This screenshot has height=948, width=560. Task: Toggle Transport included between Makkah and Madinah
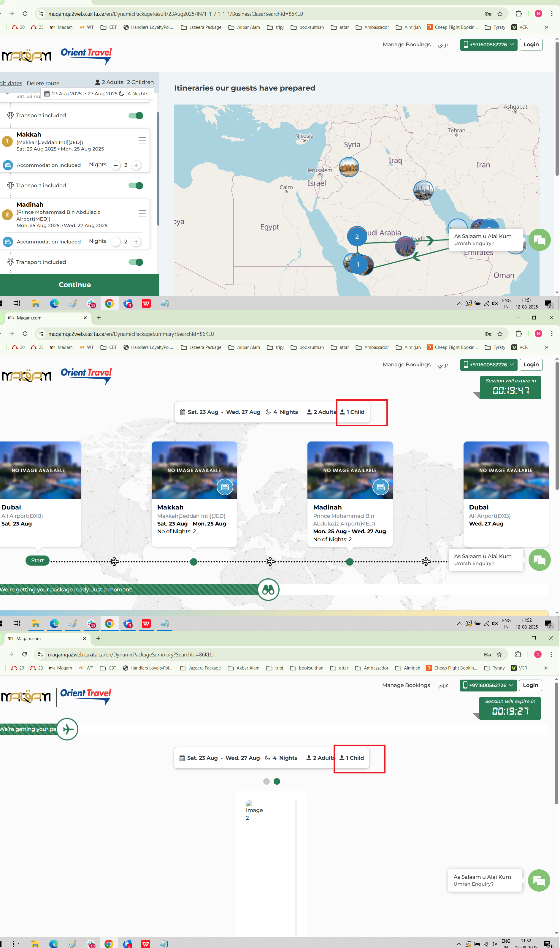(136, 185)
